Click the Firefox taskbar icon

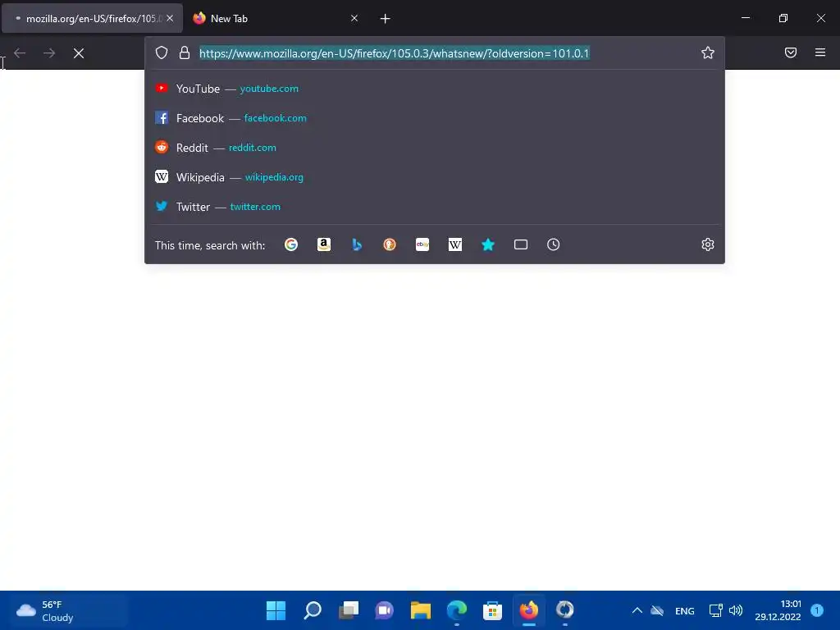coord(529,610)
